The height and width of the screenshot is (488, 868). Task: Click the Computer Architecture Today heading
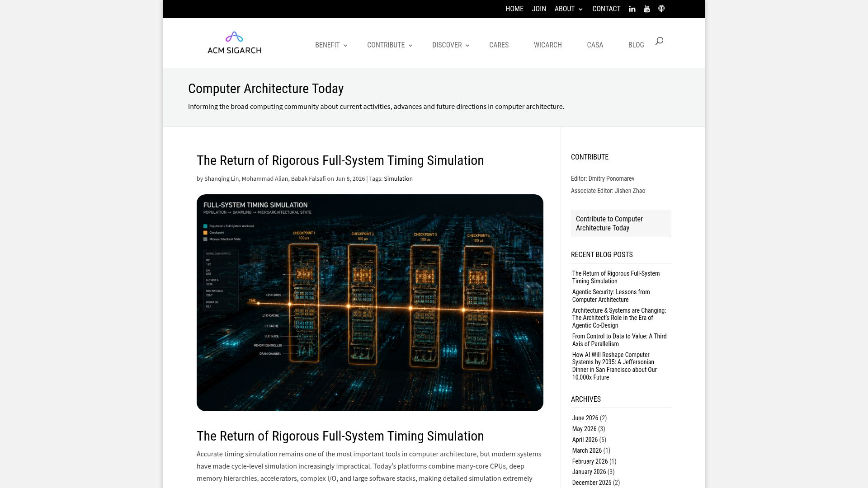266,89
